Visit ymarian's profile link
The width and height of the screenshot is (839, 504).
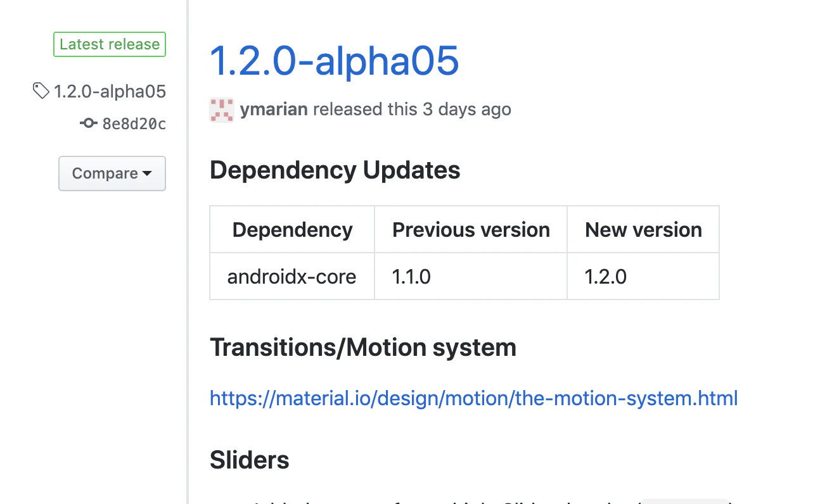[274, 109]
